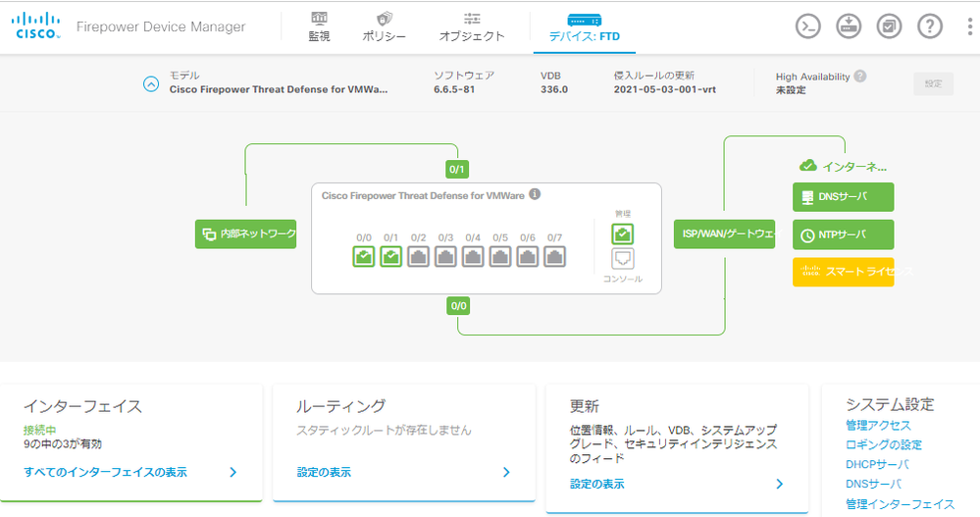Collapse the device model summary chevron
The width and height of the screenshot is (980, 517).
point(151,83)
